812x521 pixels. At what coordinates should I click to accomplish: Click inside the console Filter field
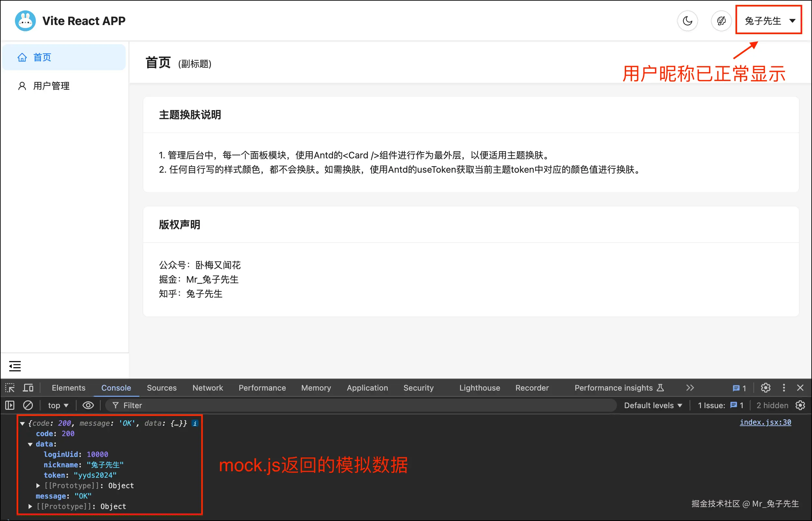[x=169, y=405]
